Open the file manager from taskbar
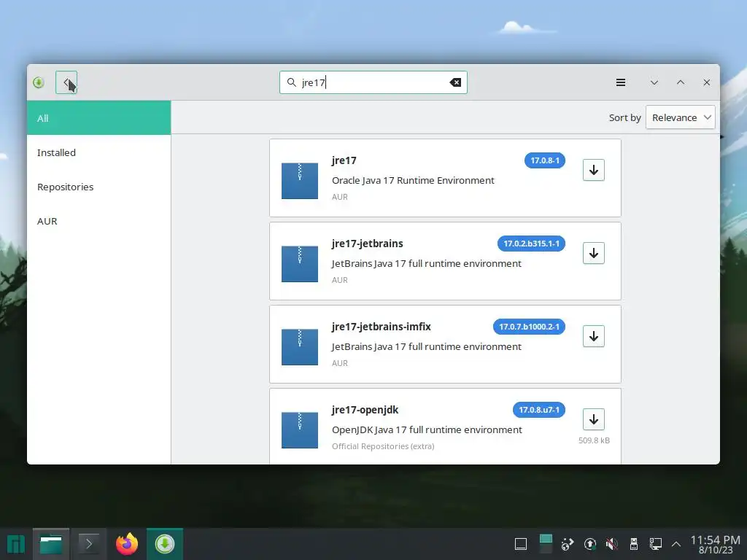 click(x=51, y=544)
